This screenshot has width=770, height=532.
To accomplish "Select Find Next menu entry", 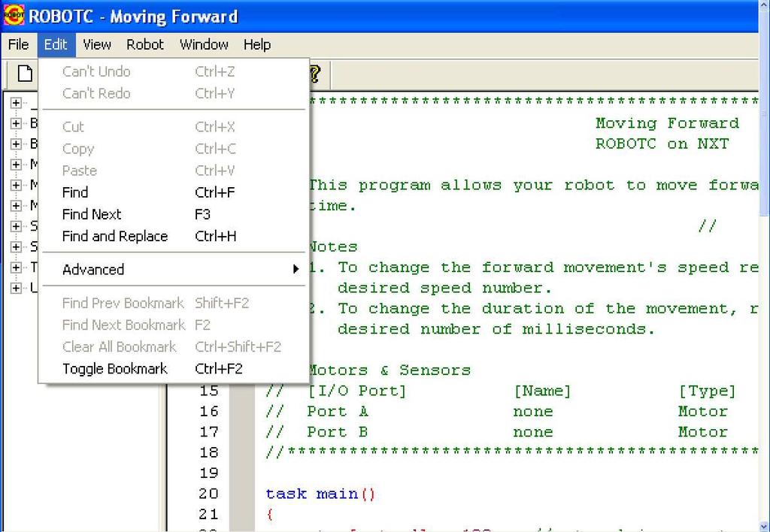I will click(x=174, y=214).
